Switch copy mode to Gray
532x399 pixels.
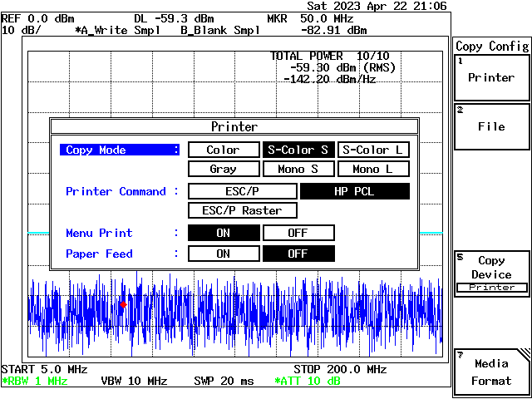click(x=224, y=169)
